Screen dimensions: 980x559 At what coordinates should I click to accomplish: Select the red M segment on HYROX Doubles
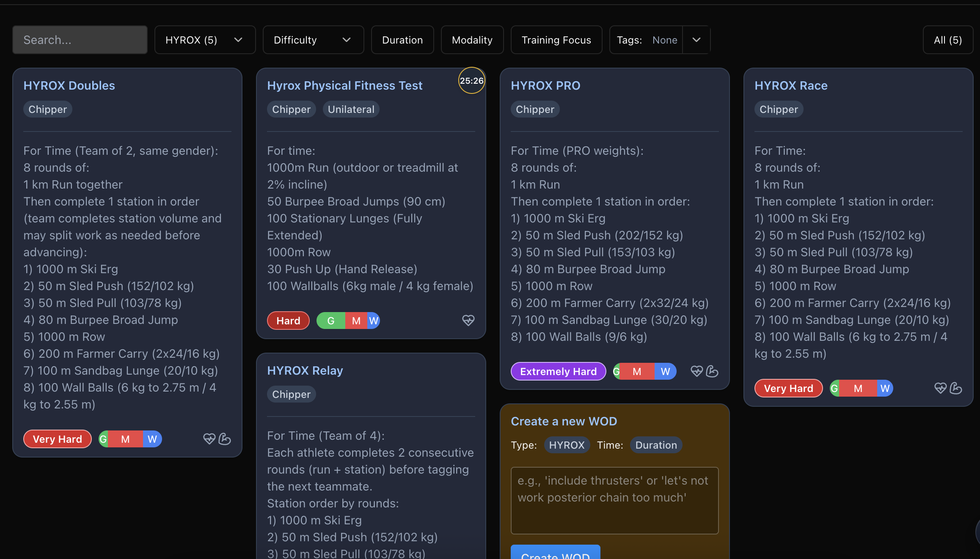[125, 439]
